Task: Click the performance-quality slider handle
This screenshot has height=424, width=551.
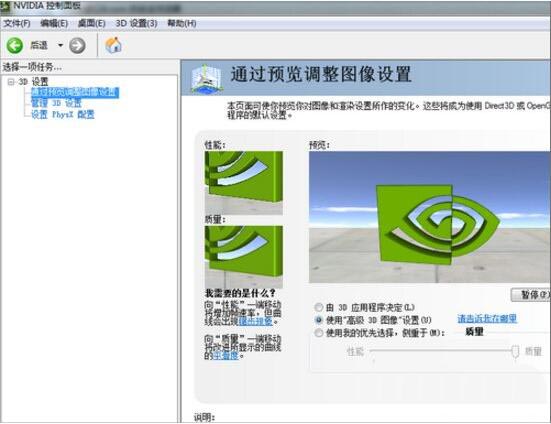Action: (515, 352)
